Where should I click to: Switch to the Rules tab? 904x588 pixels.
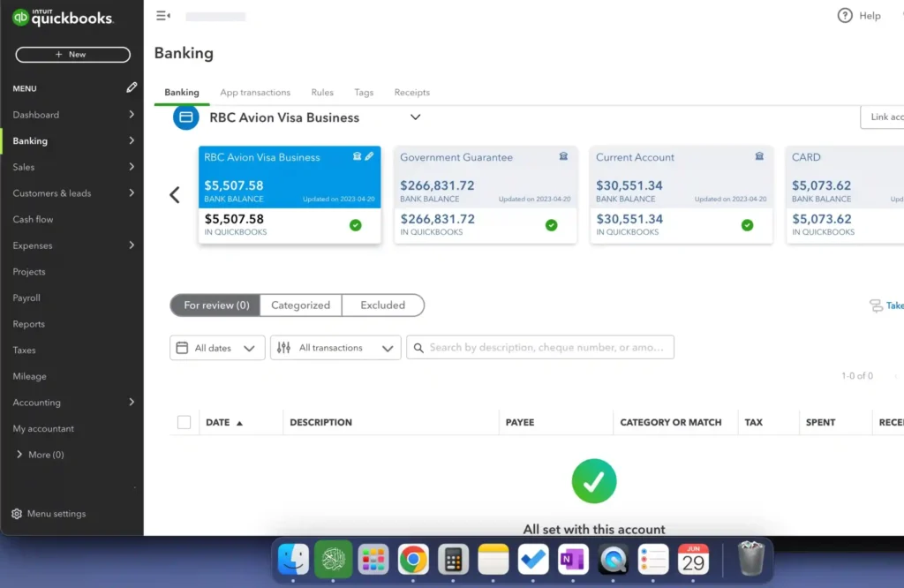tap(322, 92)
